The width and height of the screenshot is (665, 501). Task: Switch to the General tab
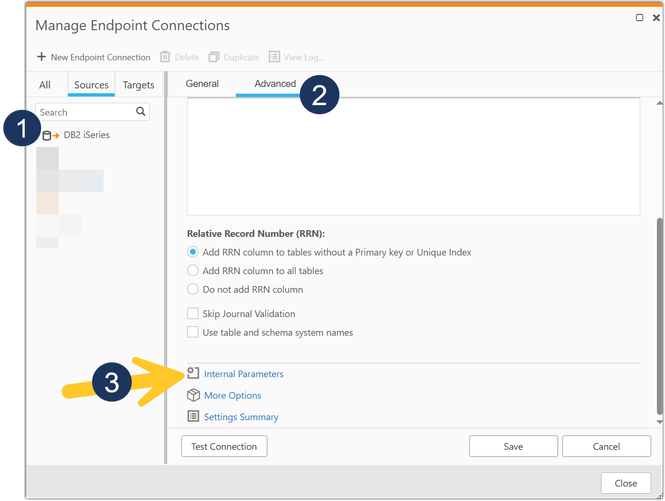202,84
